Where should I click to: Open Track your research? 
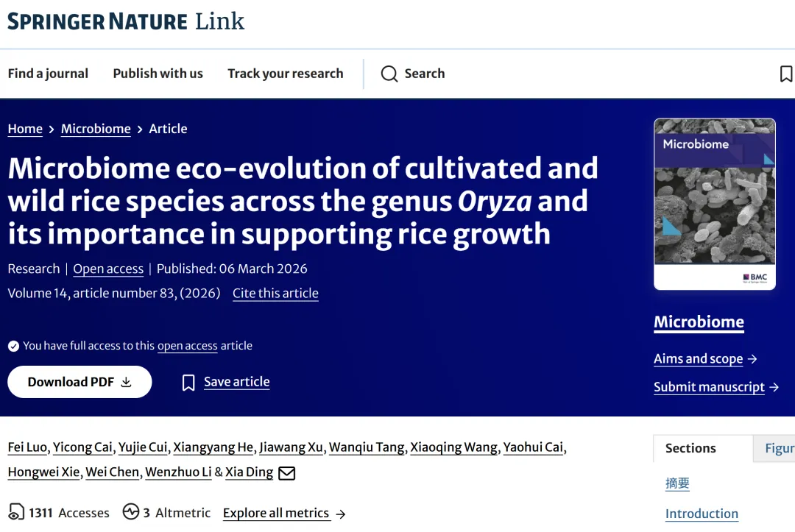[x=285, y=74]
